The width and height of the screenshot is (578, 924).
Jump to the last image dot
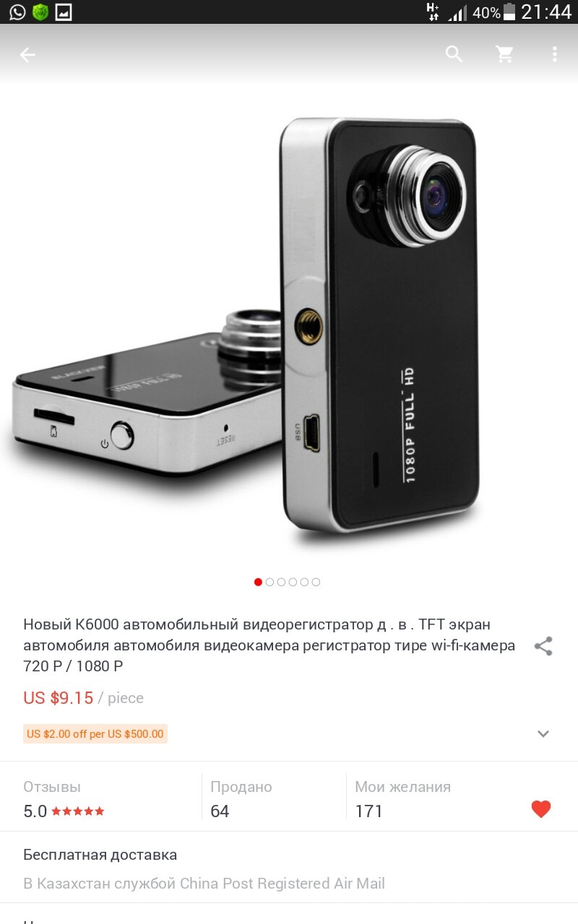pos(316,582)
